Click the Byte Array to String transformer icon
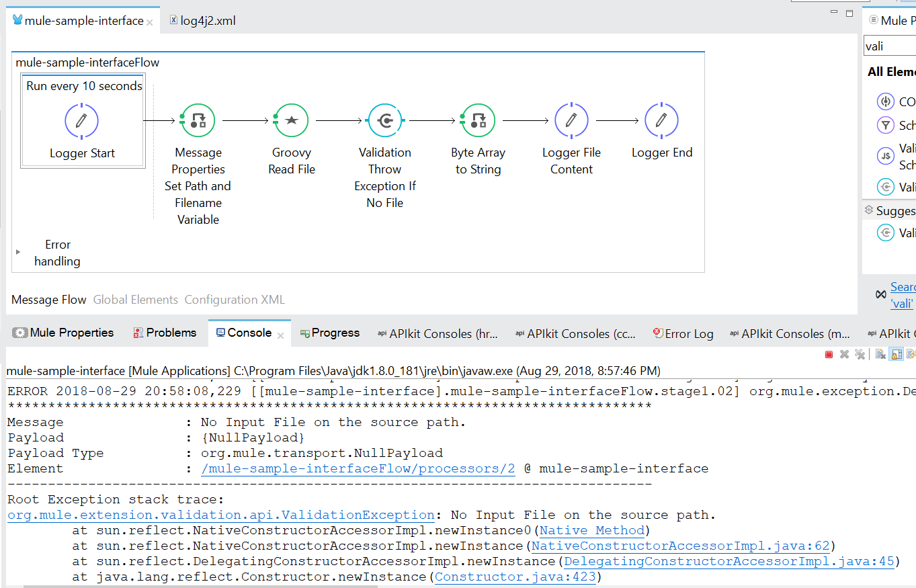The image size is (916, 588). pos(478,121)
